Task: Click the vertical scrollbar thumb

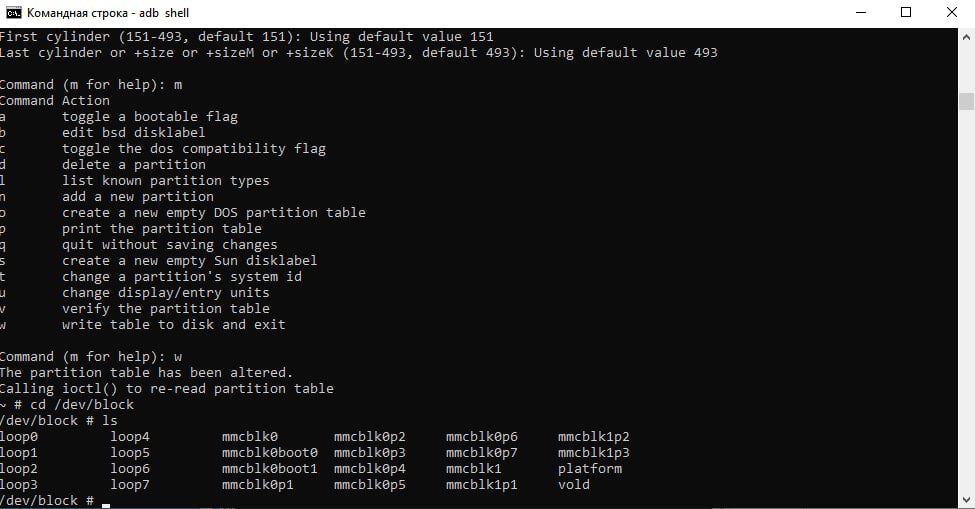Action: [x=966, y=101]
